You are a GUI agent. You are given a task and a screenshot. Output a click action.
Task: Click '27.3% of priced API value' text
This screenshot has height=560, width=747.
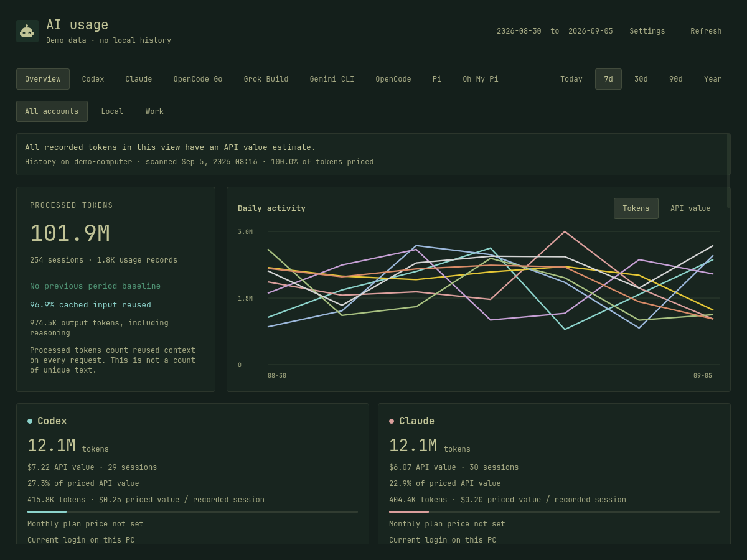point(83,483)
